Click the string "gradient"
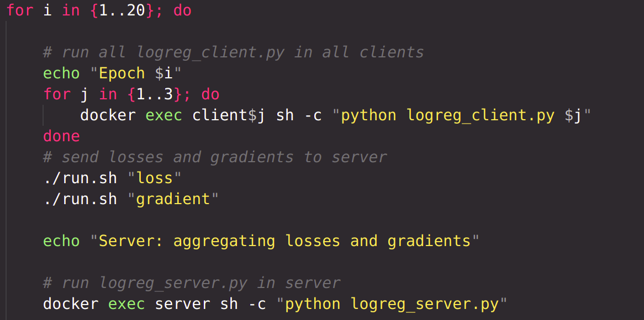The height and width of the screenshot is (320, 644). pyautogui.click(x=173, y=199)
